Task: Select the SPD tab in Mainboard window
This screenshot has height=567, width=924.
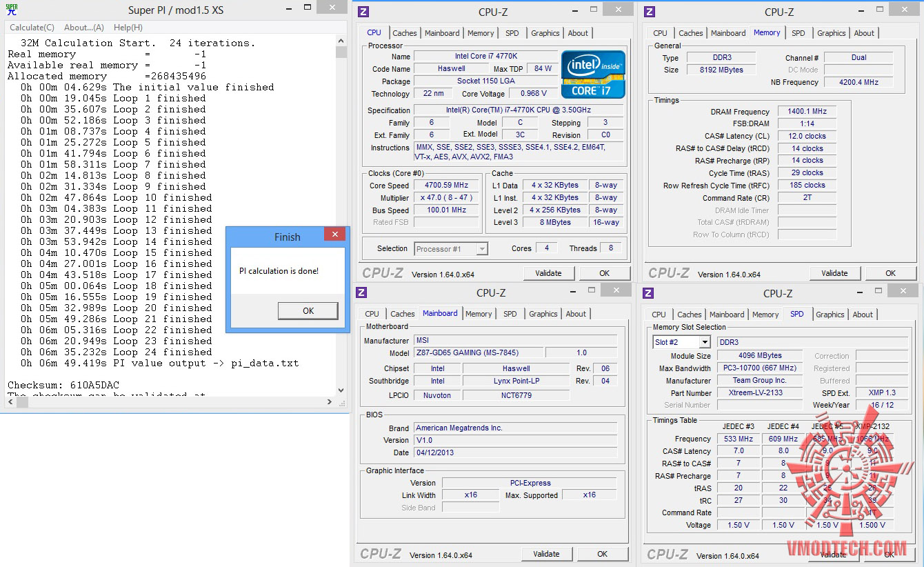Action: (x=510, y=314)
